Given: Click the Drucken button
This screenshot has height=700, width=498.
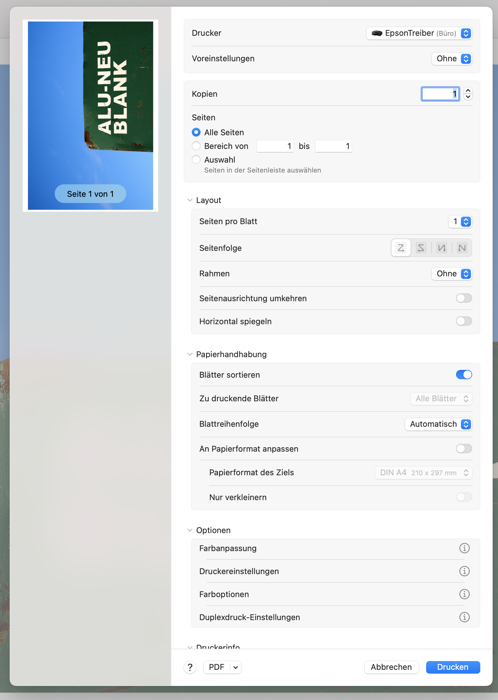Looking at the screenshot, I should 453,667.
